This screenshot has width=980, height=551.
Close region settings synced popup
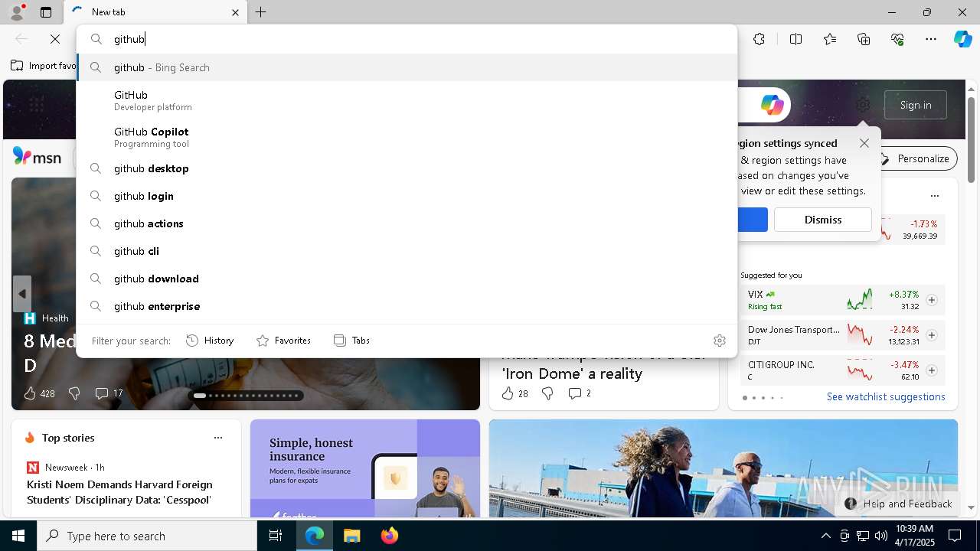pyautogui.click(x=864, y=143)
